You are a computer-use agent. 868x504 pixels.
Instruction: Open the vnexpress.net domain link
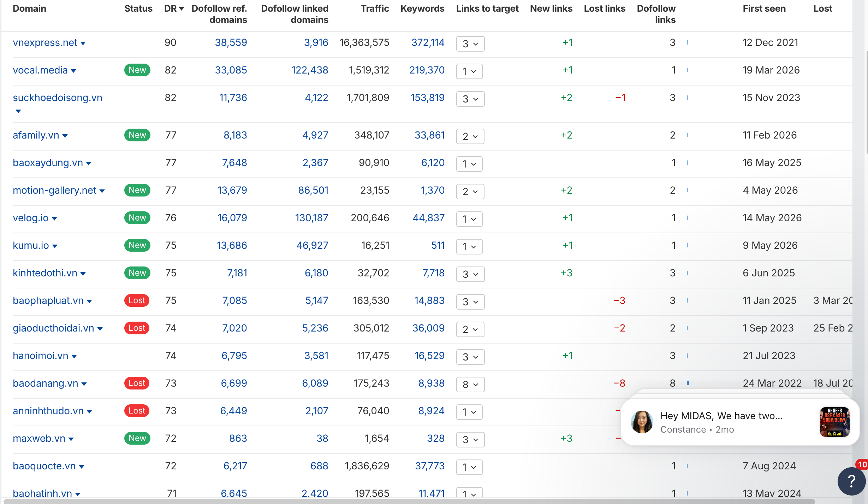pyautogui.click(x=45, y=42)
